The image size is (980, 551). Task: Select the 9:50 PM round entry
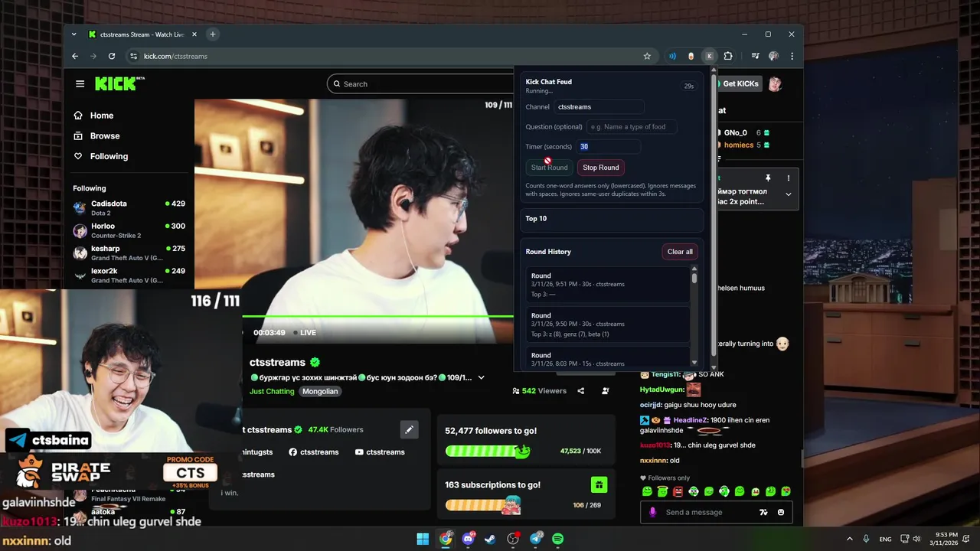(x=608, y=324)
